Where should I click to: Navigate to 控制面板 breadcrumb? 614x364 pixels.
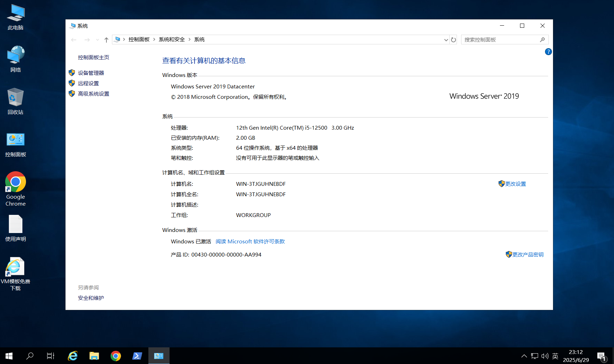click(x=139, y=40)
